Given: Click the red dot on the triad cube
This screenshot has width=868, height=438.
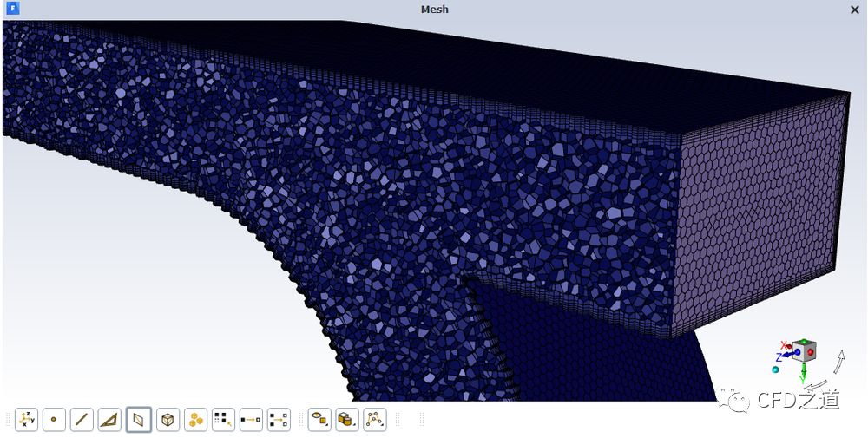Looking at the screenshot, I should [811, 353].
